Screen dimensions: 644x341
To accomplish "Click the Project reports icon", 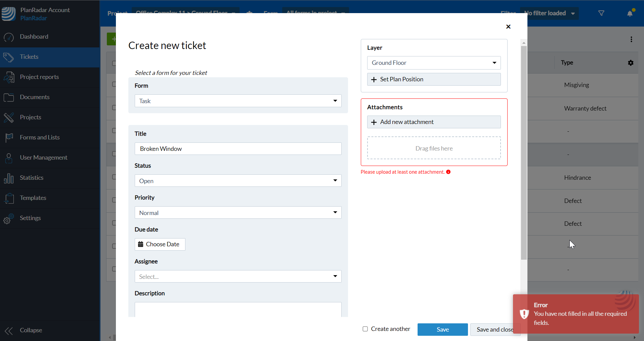I will (9, 77).
